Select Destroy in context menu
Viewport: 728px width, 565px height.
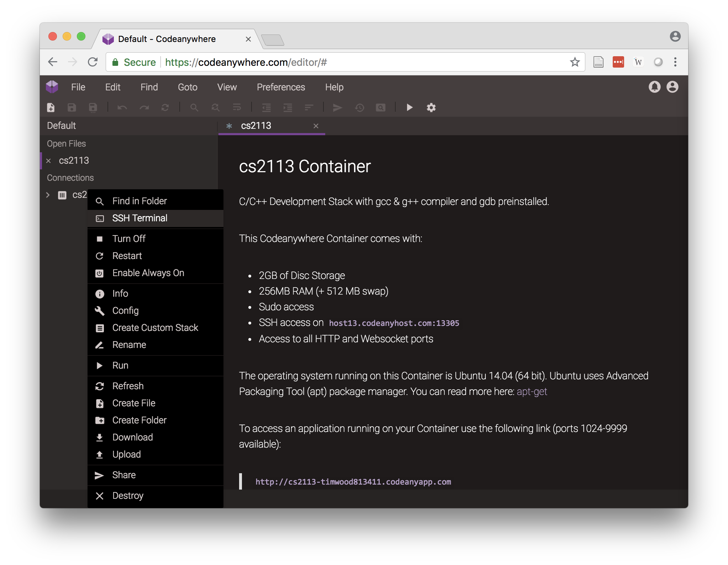pos(155,496)
